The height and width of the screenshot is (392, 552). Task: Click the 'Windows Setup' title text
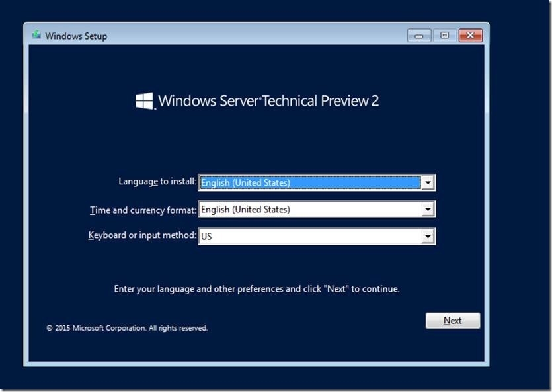coord(76,36)
